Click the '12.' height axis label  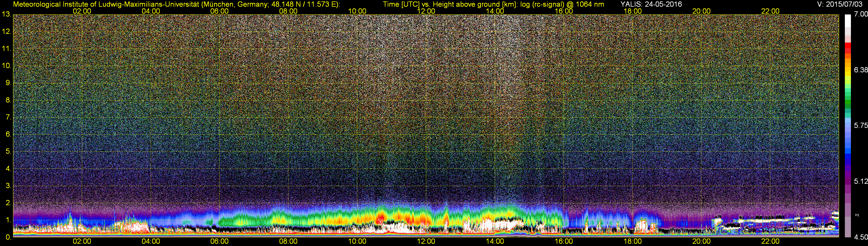click(6, 32)
